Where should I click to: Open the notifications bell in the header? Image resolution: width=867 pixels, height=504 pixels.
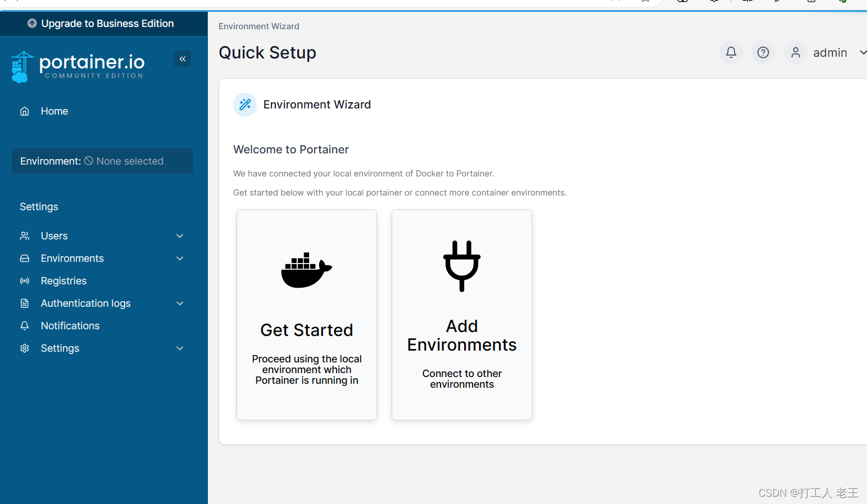[x=731, y=52]
